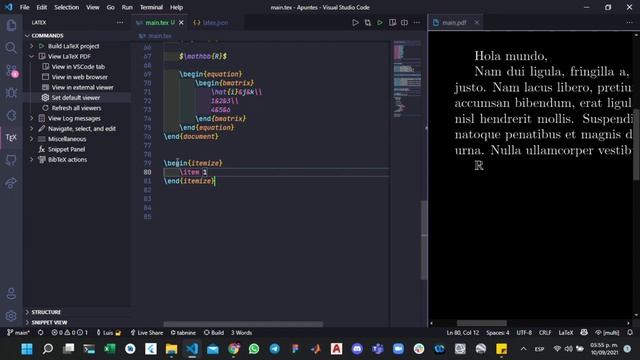
Task: Open the Explorer view in the activity bar
Action: pyautogui.click(x=11, y=26)
